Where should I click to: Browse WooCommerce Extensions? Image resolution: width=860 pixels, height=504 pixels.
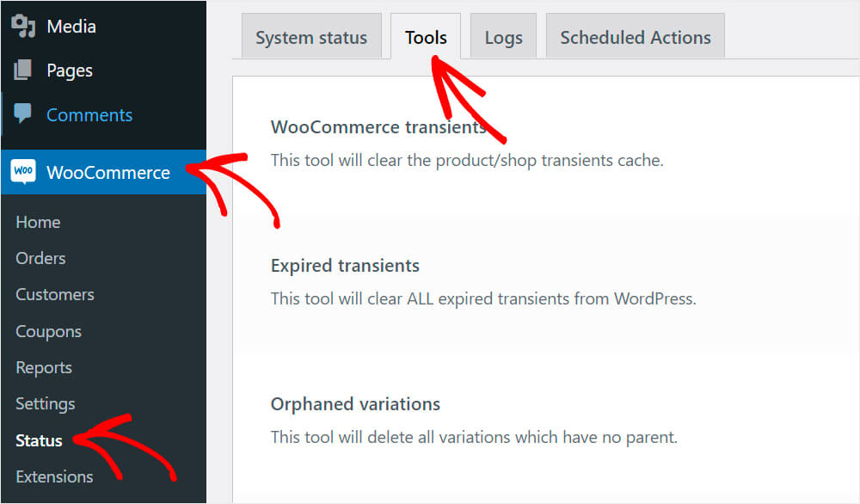(54, 476)
